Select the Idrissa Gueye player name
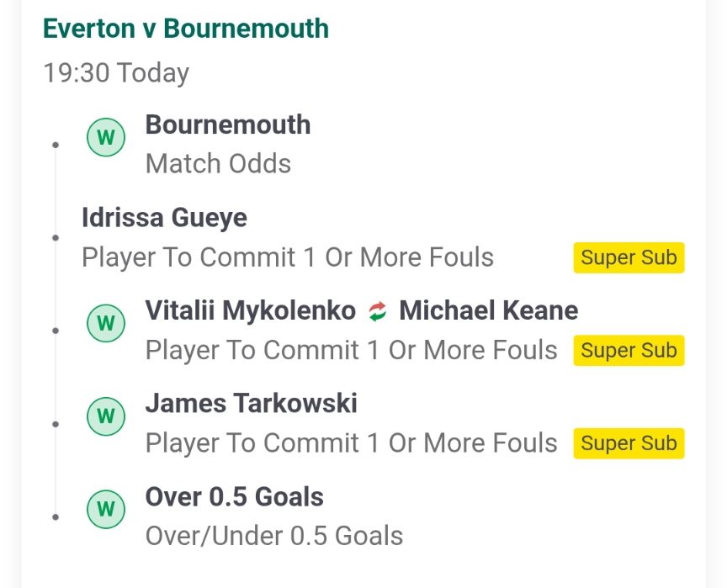This screenshot has height=588, width=727. pyautogui.click(x=164, y=218)
